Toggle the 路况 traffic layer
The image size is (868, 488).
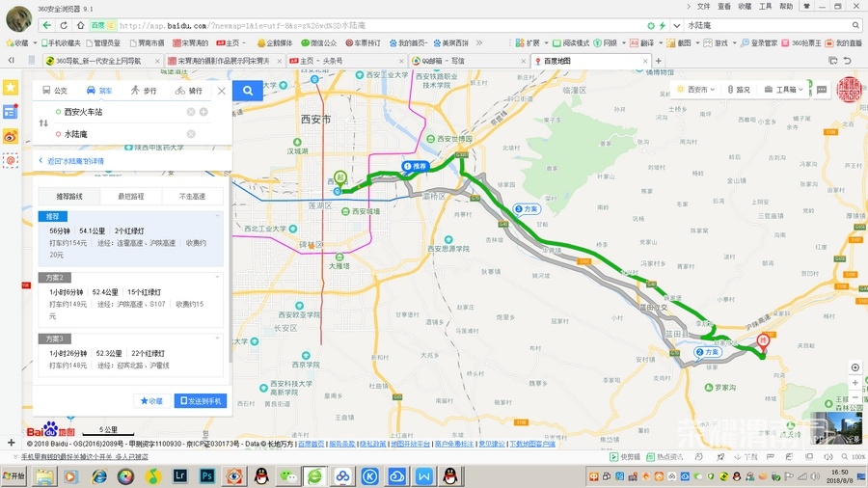[739, 89]
